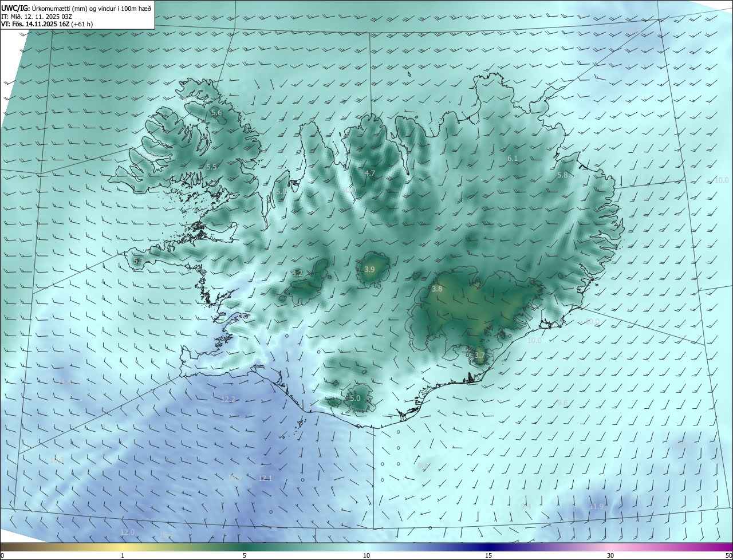Pick the pale yellow colour above the 1 tick
This screenshot has height=560, width=733.
123,547
